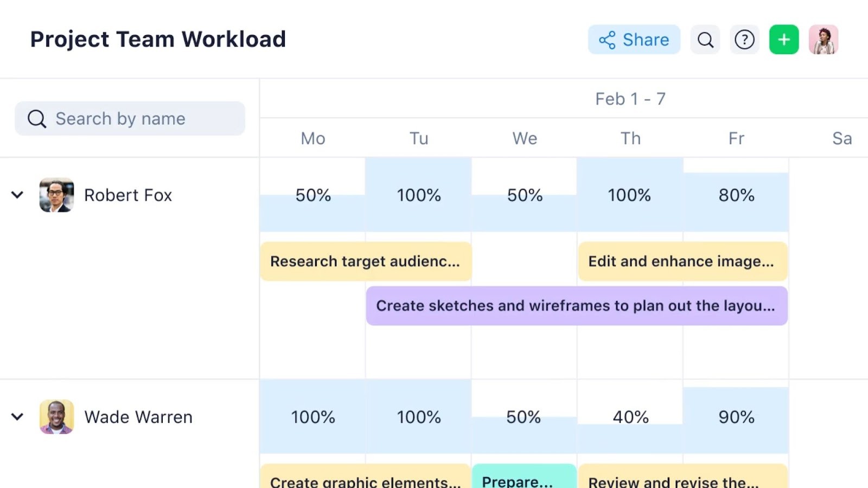Select the Mo column header
Image resolution: width=868 pixels, height=488 pixels.
312,138
